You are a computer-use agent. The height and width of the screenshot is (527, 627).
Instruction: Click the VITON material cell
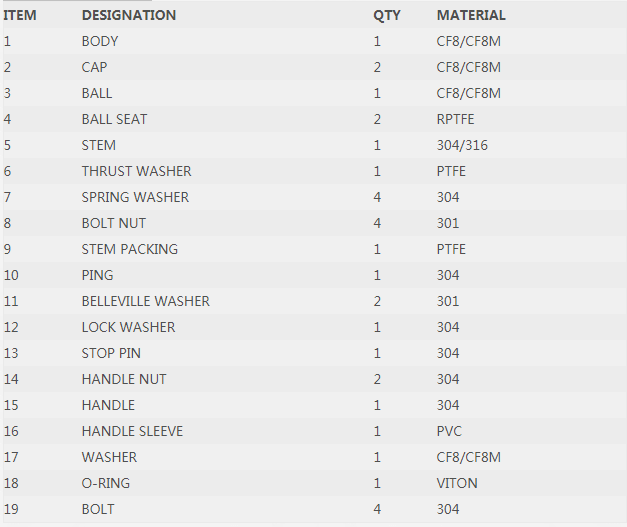click(457, 483)
